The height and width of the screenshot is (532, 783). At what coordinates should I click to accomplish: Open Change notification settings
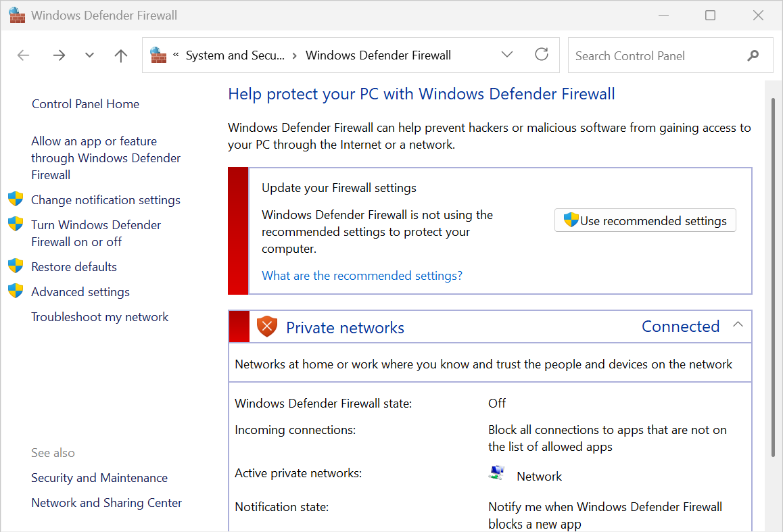106,200
